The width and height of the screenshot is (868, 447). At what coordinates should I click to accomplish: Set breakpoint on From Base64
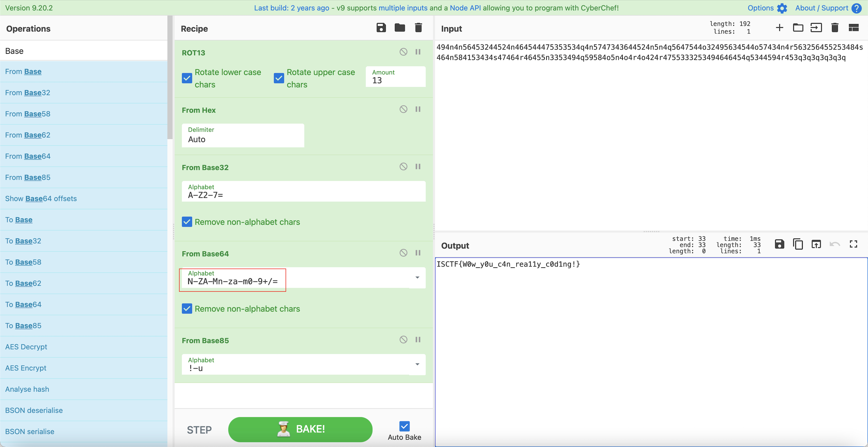(x=418, y=253)
